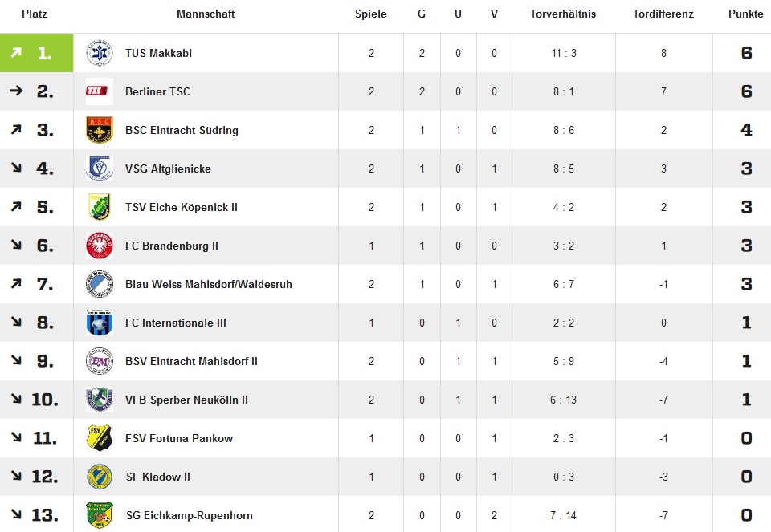Click the FC Brandenburg II logo

coord(99,246)
